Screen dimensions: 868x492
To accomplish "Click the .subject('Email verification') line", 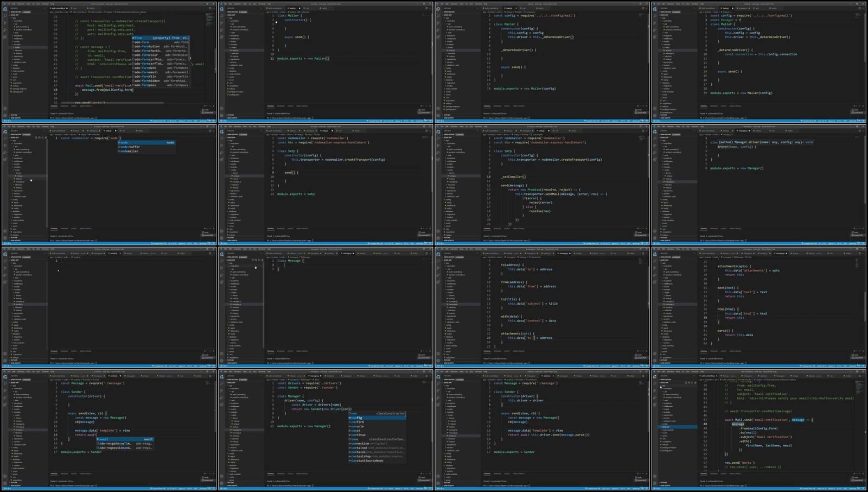I will [x=765, y=437].
